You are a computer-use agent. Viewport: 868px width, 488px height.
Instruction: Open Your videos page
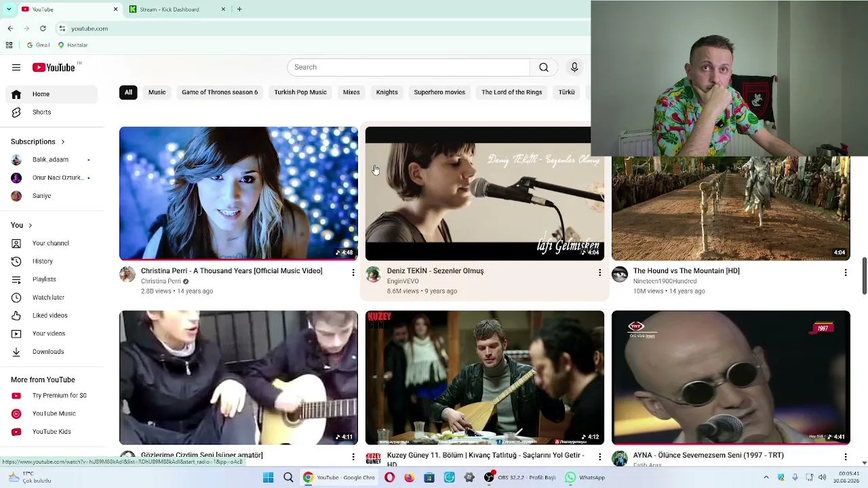pyautogui.click(x=52, y=333)
